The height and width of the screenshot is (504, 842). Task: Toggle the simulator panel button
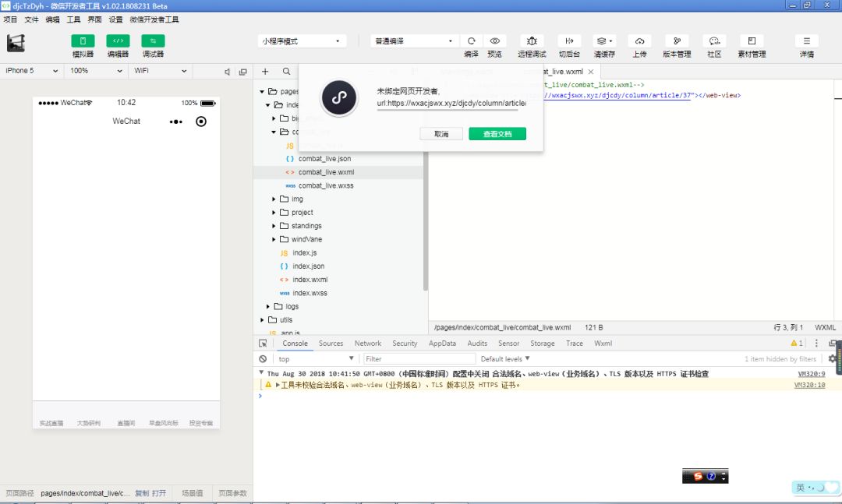83,41
